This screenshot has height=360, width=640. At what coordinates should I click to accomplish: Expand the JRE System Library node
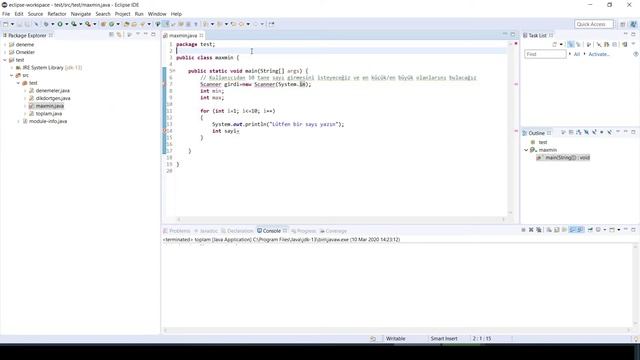pos(11,68)
